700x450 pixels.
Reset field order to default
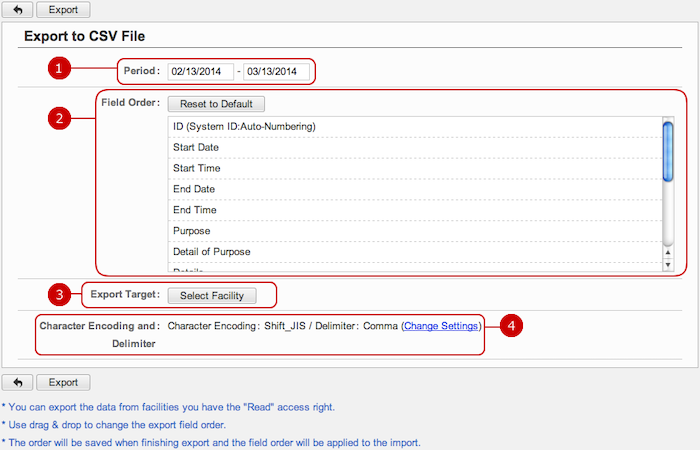[x=216, y=104]
